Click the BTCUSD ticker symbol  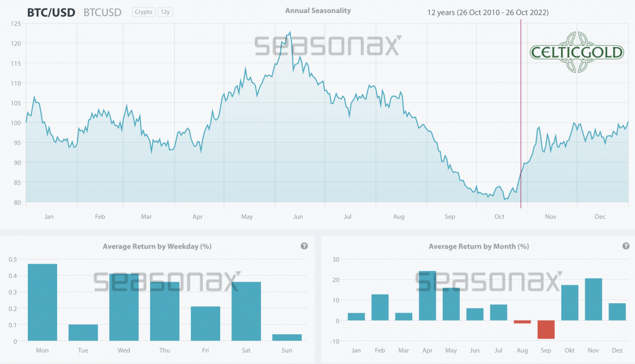tap(104, 12)
